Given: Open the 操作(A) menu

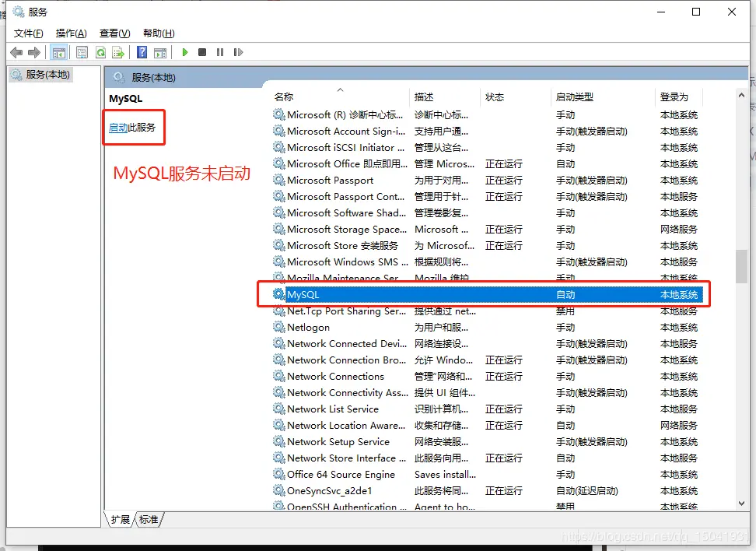Looking at the screenshot, I should pos(72,33).
